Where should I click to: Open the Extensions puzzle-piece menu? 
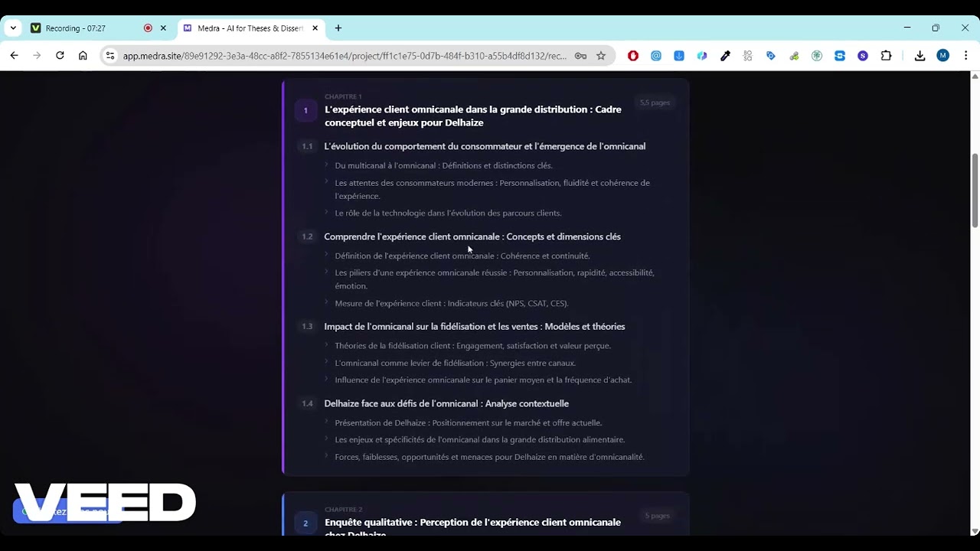887,56
